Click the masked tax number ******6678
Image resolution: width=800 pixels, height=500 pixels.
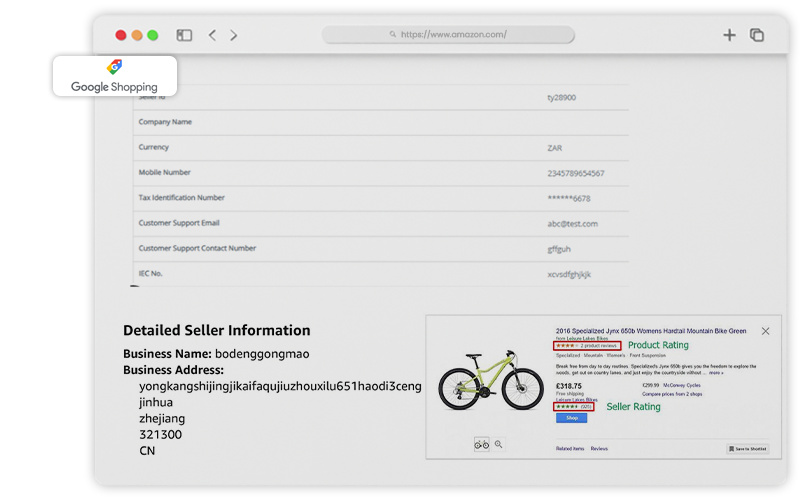tap(569, 198)
